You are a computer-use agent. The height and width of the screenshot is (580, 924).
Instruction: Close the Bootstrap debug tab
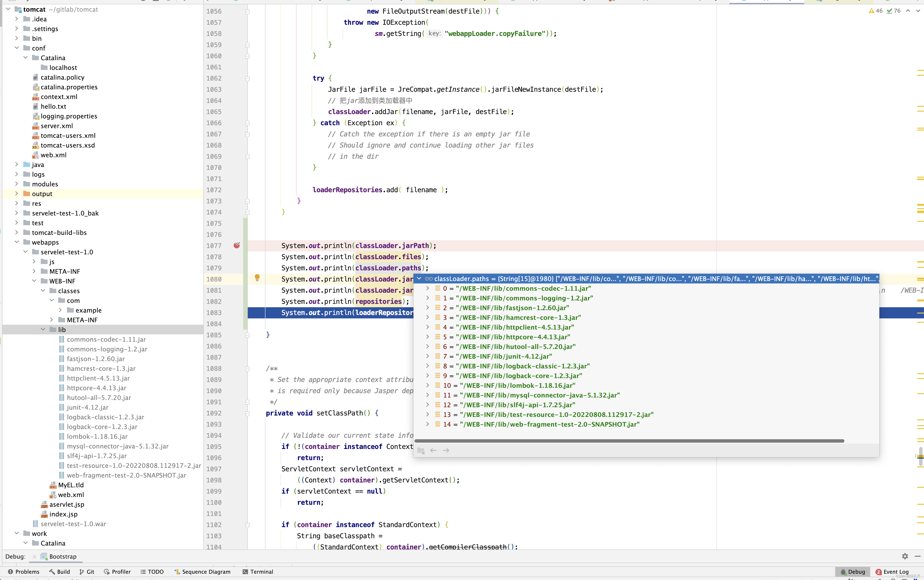pos(34,556)
